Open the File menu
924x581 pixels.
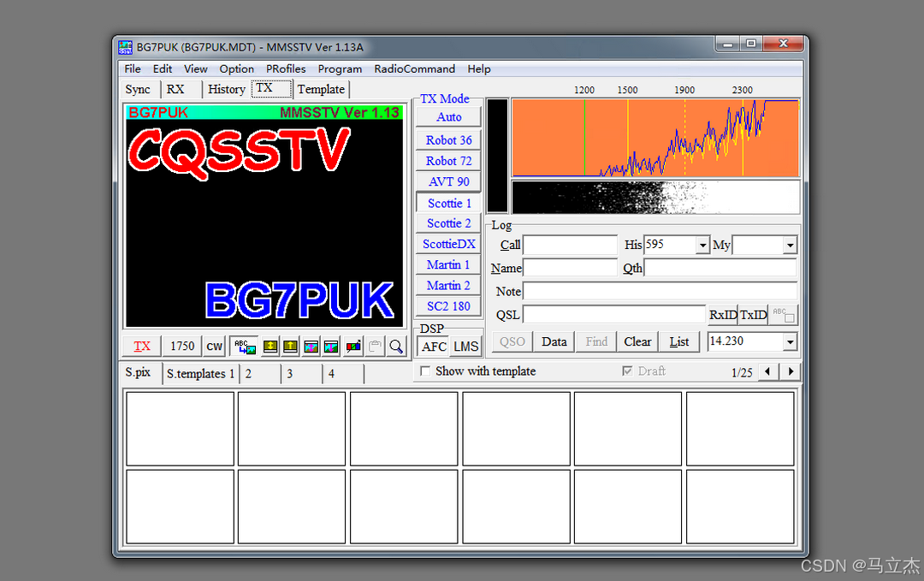coord(133,69)
